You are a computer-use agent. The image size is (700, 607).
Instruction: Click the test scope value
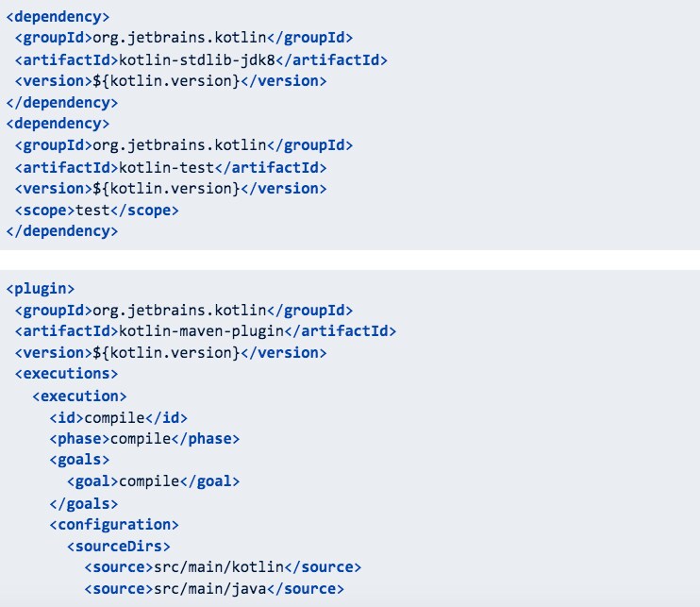[92, 211]
